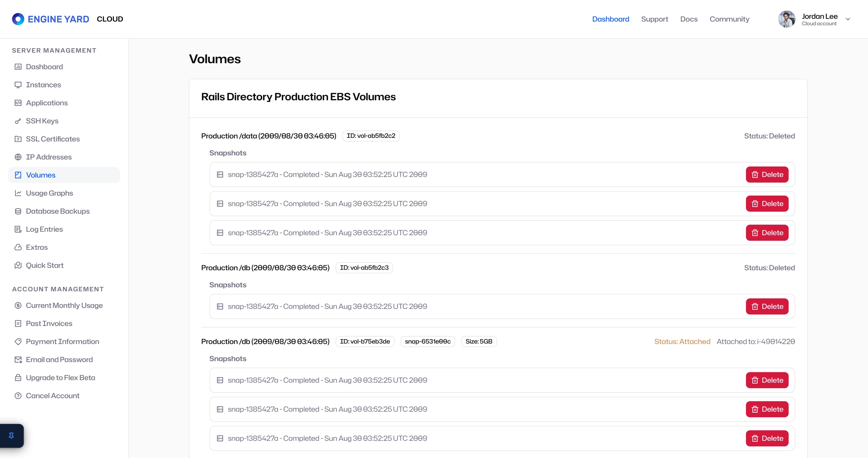
Task: Go to Docs in top navigation
Action: 689,19
